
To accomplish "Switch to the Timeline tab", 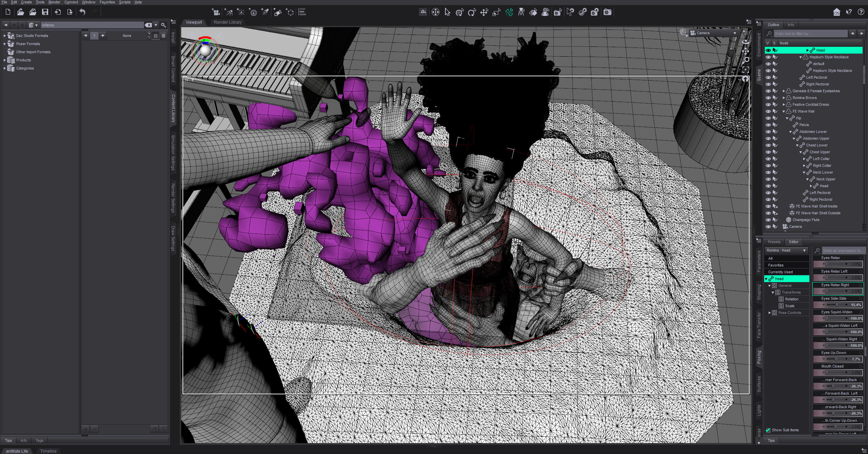I will coord(48,451).
